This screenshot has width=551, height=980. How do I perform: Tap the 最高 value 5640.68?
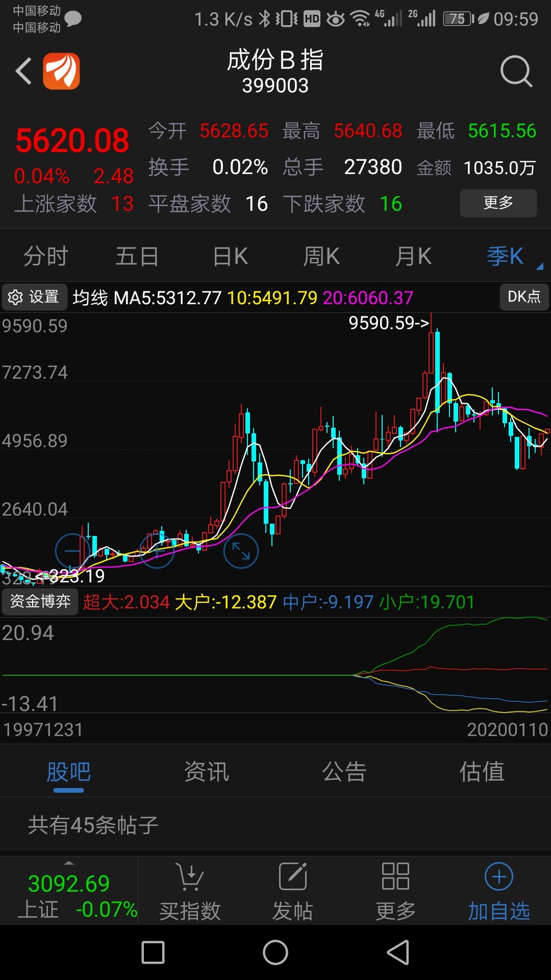[368, 131]
